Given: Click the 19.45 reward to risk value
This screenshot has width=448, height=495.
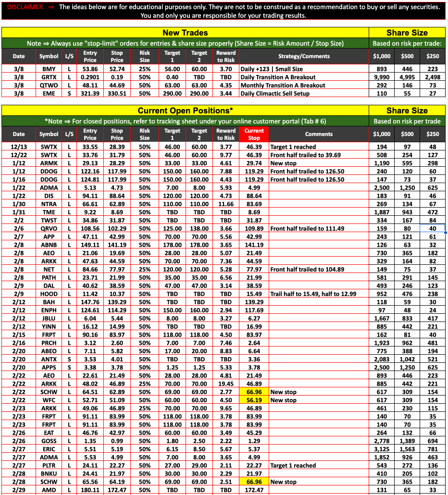Looking at the screenshot, I should [226, 384].
